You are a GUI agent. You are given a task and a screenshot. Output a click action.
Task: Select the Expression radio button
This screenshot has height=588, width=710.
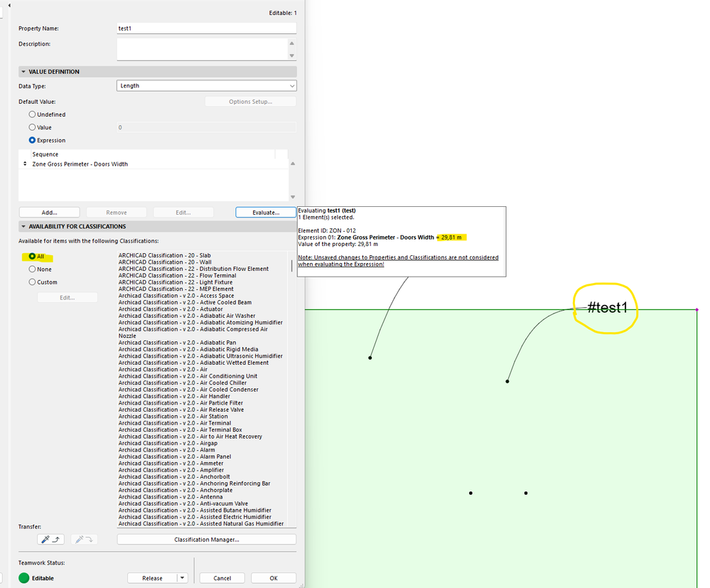[32, 140]
